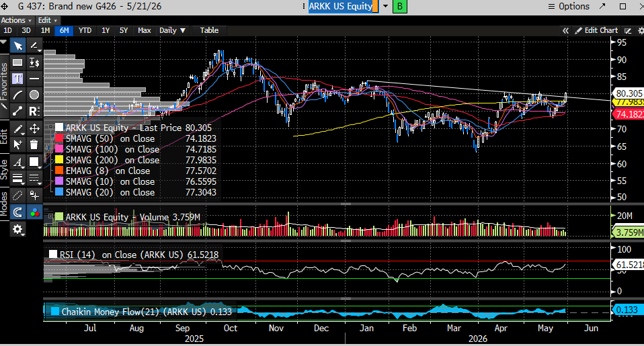Toggle the colored dots mode
Screen dimensions: 644x346
(x=34, y=212)
